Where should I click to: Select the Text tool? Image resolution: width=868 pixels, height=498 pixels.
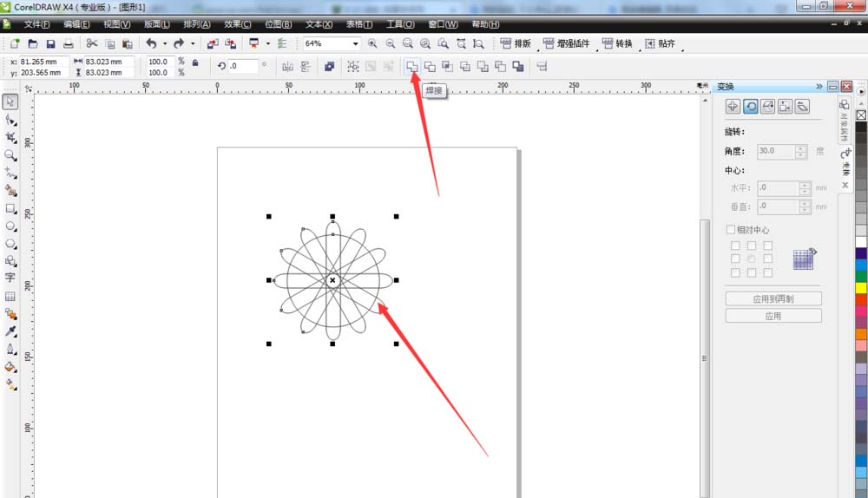pyautogui.click(x=10, y=278)
